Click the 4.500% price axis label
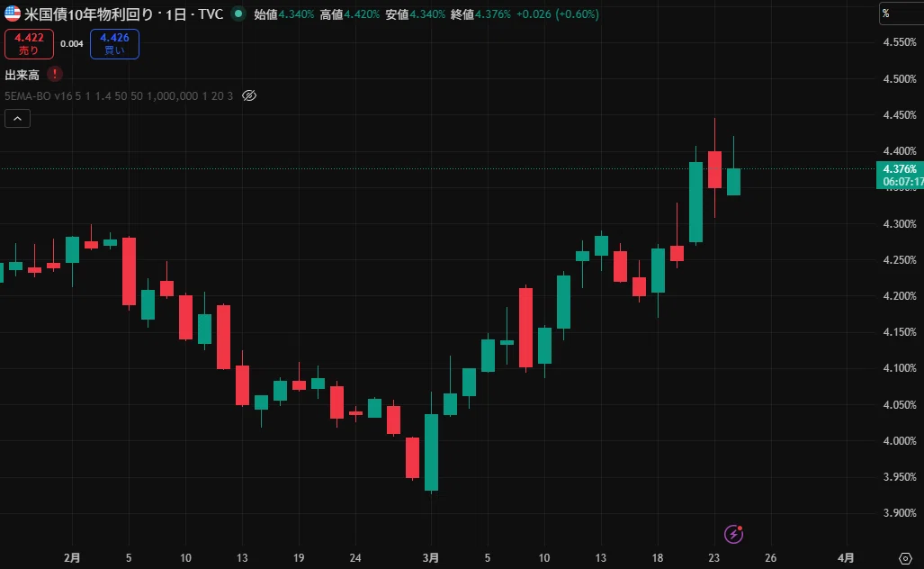This screenshot has width=924, height=569. pos(900,79)
